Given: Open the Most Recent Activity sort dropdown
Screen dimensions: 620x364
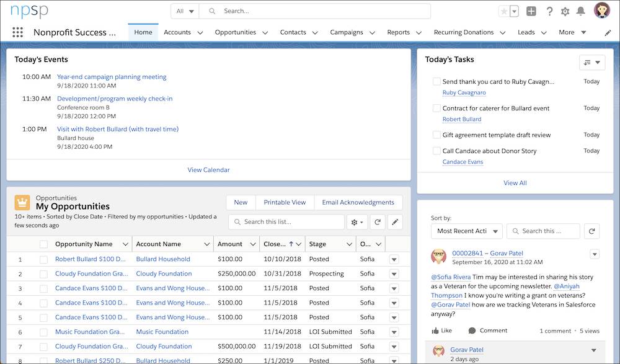Looking at the screenshot, I should 467,231.
